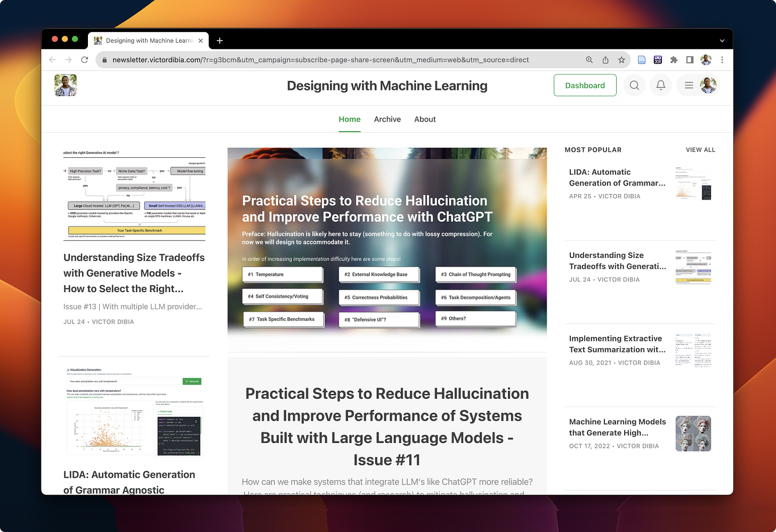The image size is (776, 532).
Task: Switch to the Archive tab
Action: pos(387,119)
